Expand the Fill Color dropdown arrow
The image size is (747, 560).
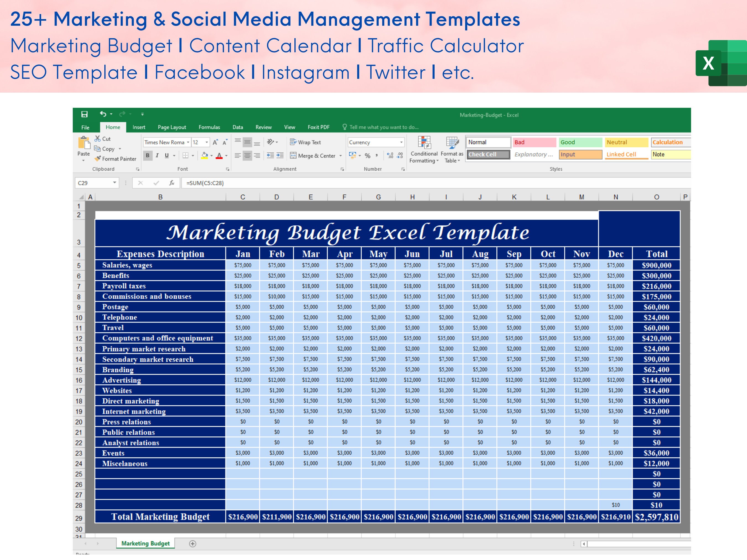click(211, 156)
